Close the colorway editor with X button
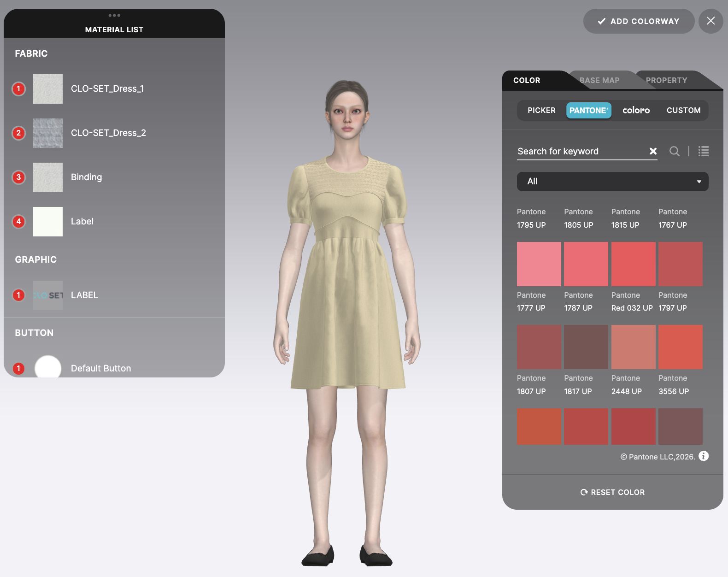728x577 pixels. [x=711, y=21]
